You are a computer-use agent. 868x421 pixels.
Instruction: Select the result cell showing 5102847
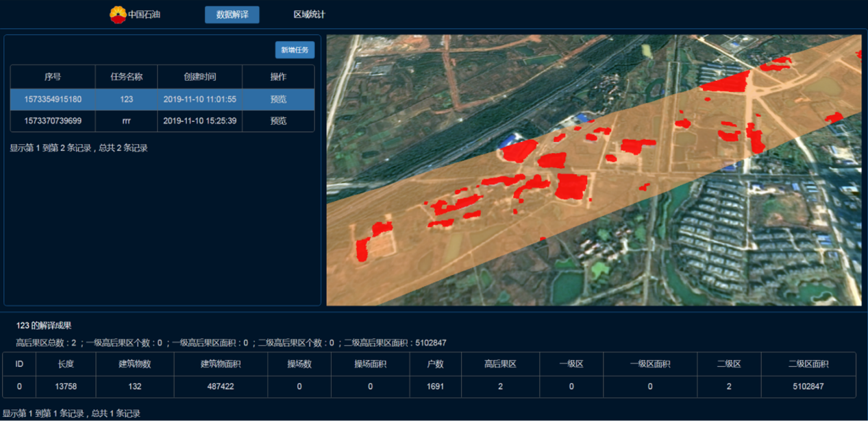808,387
